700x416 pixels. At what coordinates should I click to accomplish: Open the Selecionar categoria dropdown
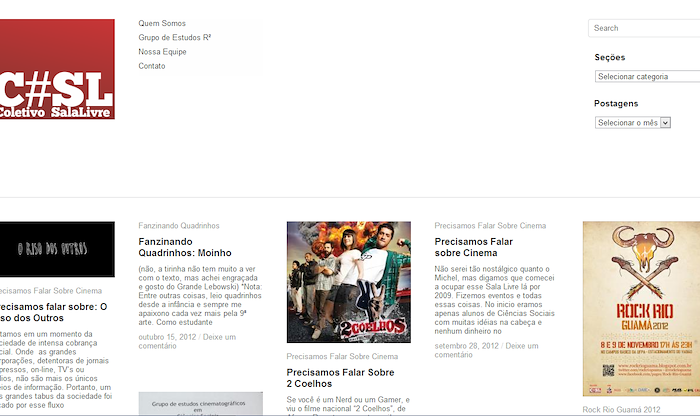647,76
